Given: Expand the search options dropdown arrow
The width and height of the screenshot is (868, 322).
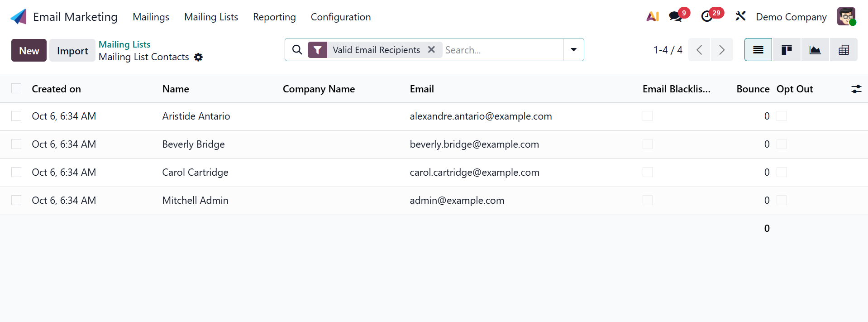Looking at the screenshot, I should (573, 50).
